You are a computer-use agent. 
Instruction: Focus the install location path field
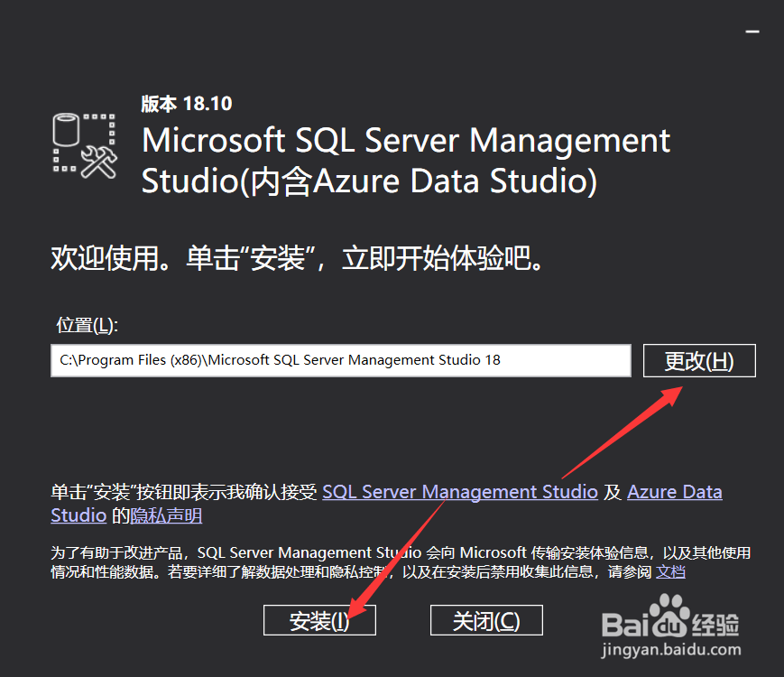[x=340, y=360]
